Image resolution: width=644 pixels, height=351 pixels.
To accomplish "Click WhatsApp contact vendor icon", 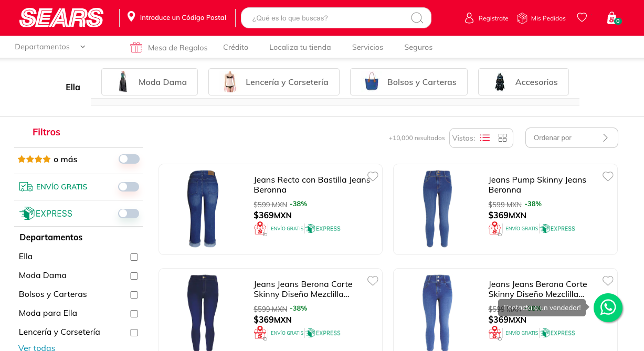I will click(608, 307).
